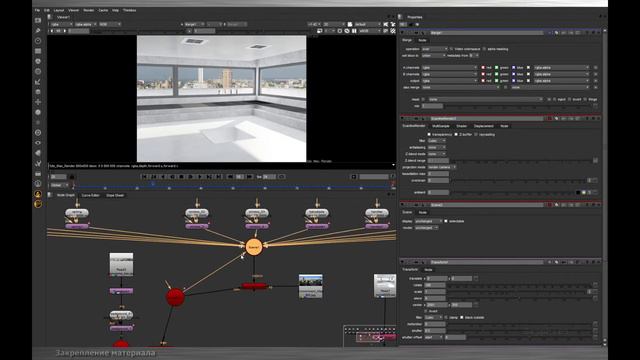This screenshot has width=640, height=360.
Task: Open Node tab of Merge1 panel
Action: pos(422,40)
